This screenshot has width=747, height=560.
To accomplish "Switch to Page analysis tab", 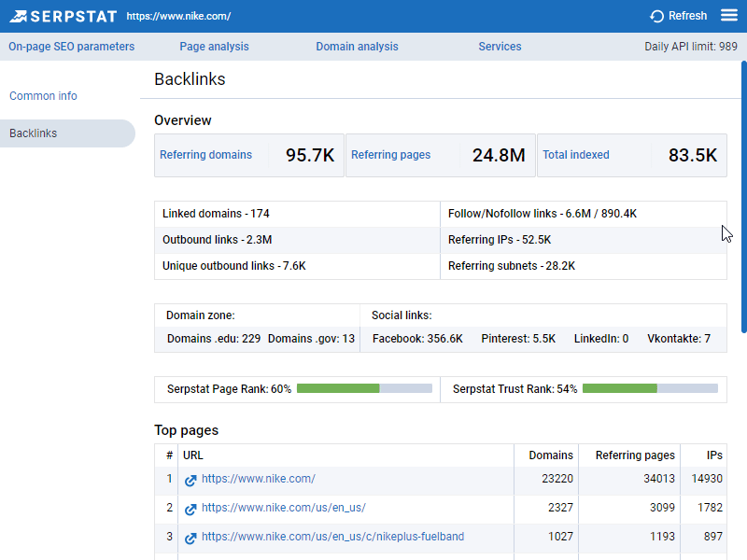I will click(x=214, y=47).
